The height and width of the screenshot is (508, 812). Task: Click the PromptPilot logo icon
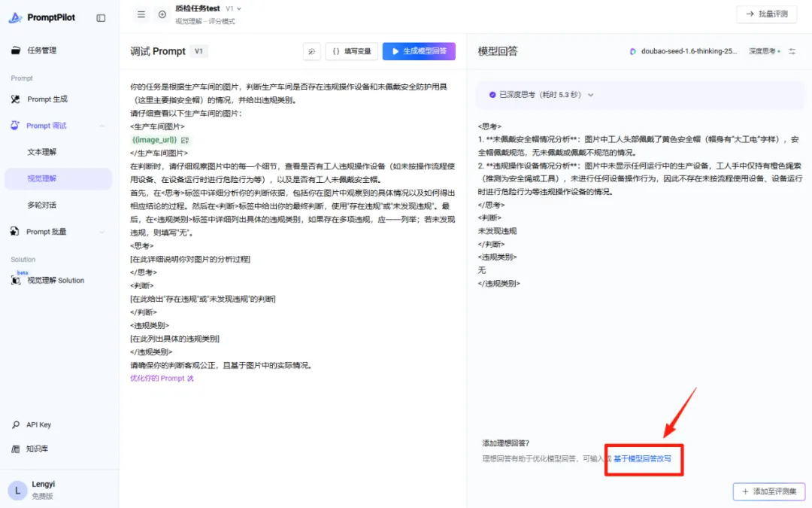pyautogui.click(x=15, y=17)
